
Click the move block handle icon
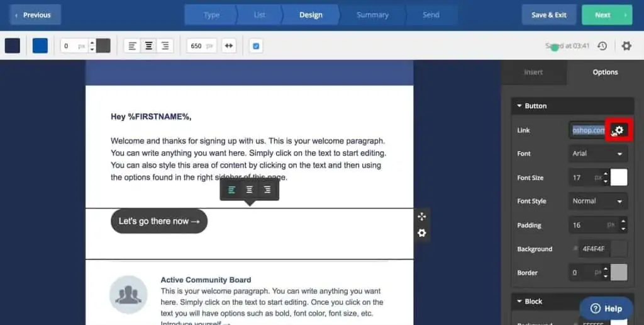[x=421, y=216]
